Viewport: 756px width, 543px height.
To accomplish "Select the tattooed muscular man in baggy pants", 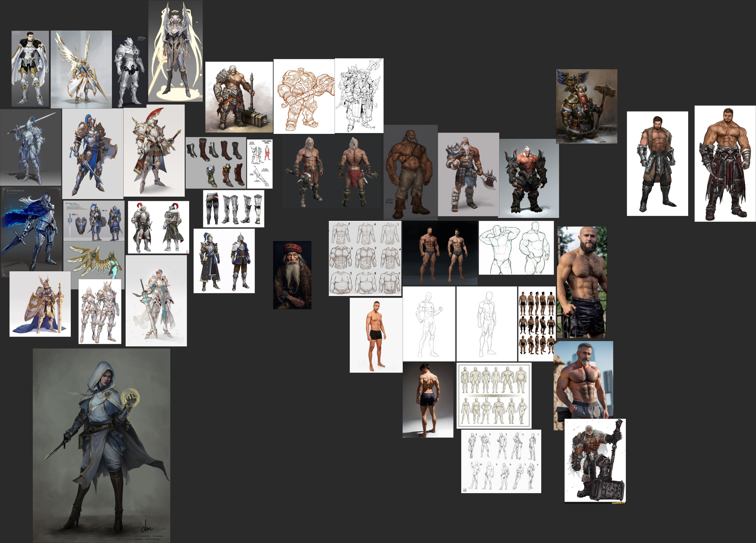I will pyautogui.click(x=410, y=172).
